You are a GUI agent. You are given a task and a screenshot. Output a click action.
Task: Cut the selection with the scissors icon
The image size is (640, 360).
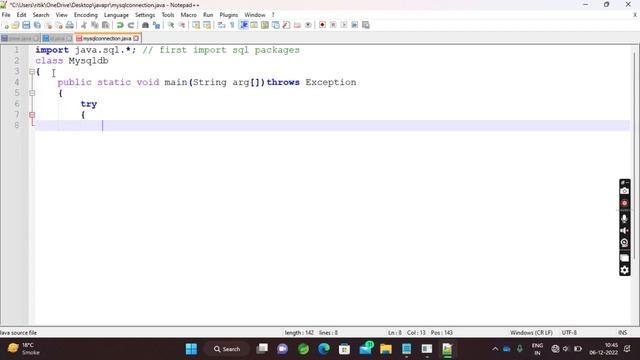coord(84,25)
